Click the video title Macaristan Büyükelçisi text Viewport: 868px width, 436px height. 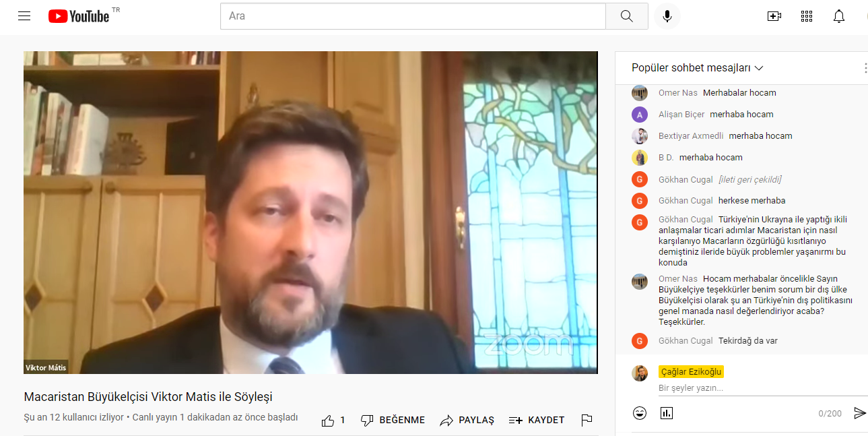148,397
